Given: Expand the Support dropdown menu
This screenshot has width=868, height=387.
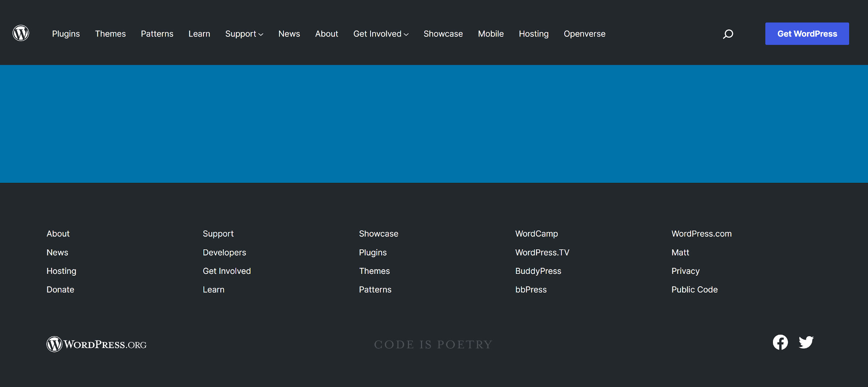Looking at the screenshot, I should point(244,34).
